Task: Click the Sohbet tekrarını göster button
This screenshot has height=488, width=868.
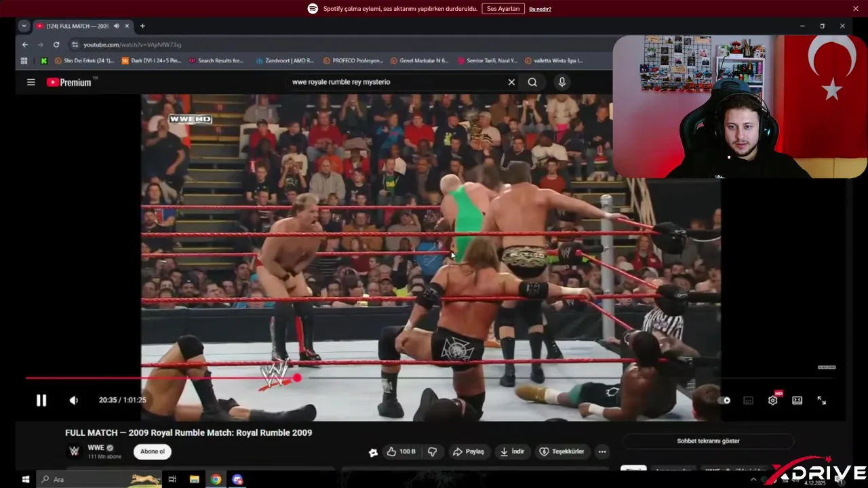Action: (x=708, y=441)
